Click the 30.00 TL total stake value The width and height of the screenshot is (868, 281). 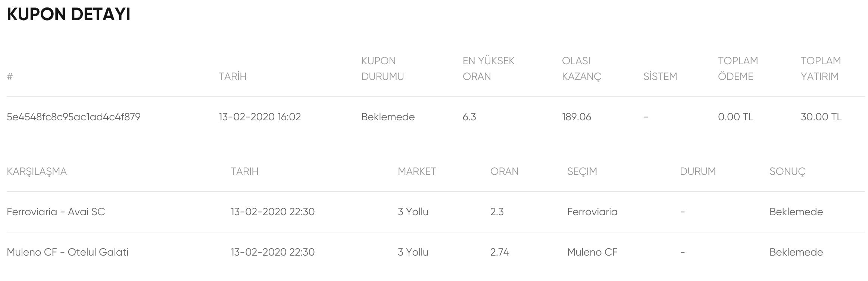pos(821,117)
